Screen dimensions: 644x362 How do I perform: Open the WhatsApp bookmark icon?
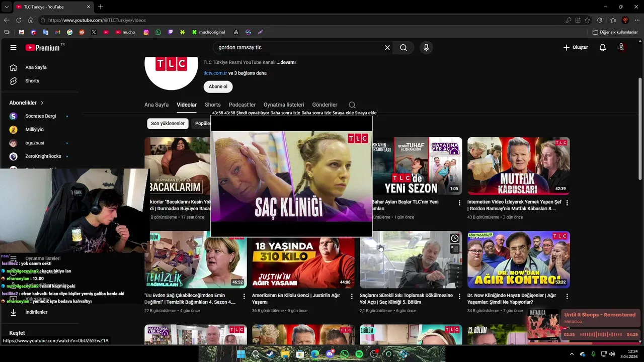(x=158, y=32)
